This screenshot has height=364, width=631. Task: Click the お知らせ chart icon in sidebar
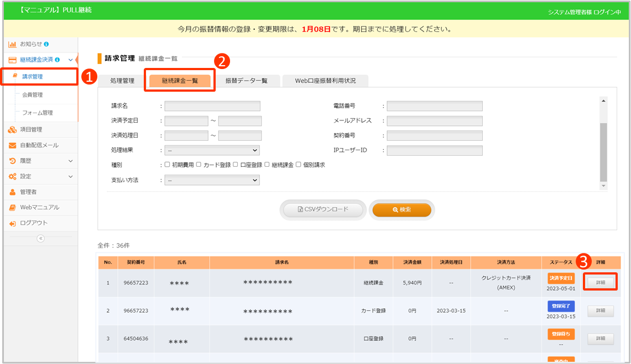pyautogui.click(x=12, y=44)
